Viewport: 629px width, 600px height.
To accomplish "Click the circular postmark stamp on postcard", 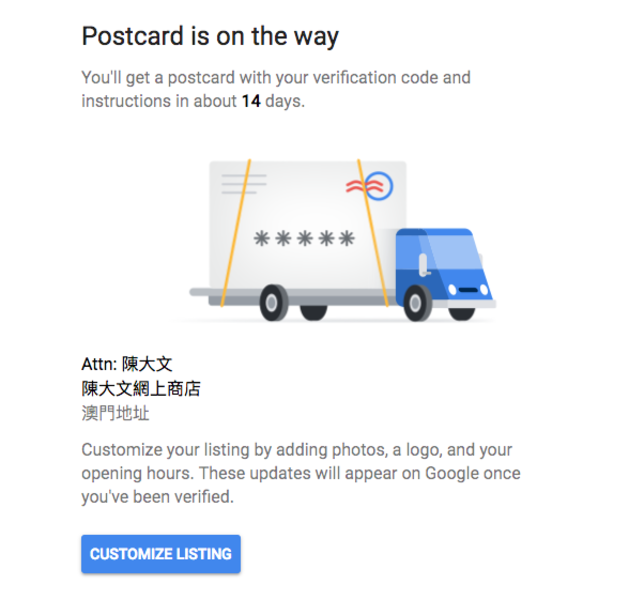I will click(379, 186).
